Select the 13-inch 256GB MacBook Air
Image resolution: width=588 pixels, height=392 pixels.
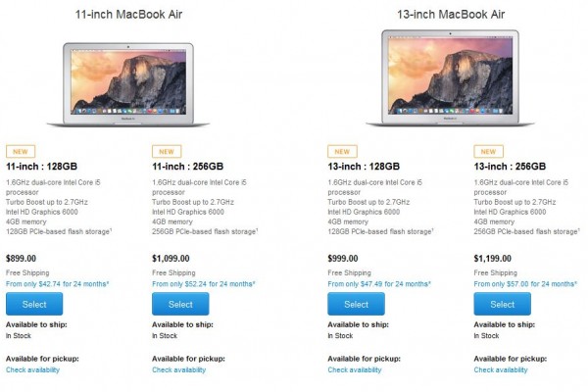(x=502, y=304)
